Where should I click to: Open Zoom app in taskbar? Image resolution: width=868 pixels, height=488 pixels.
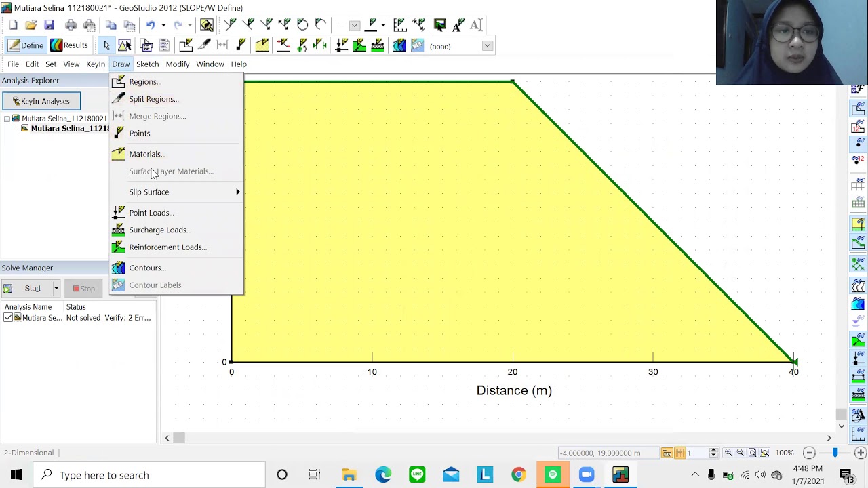[587, 474]
